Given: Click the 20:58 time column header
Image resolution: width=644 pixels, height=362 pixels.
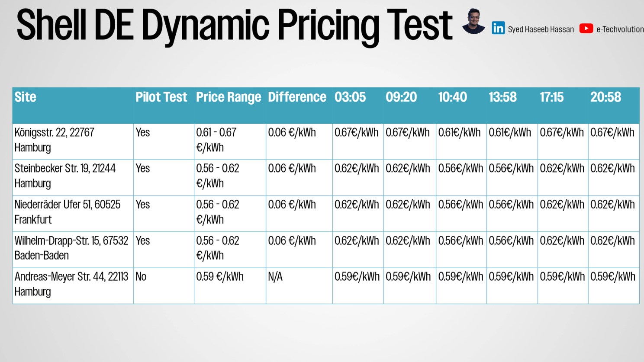Looking at the screenshot, I should [605, 97].
